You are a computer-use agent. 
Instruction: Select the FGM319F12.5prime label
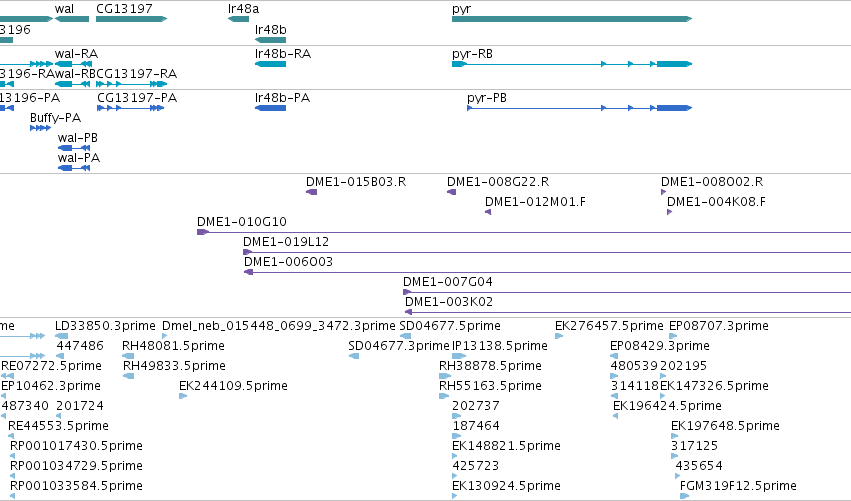[x=738, y=486]
